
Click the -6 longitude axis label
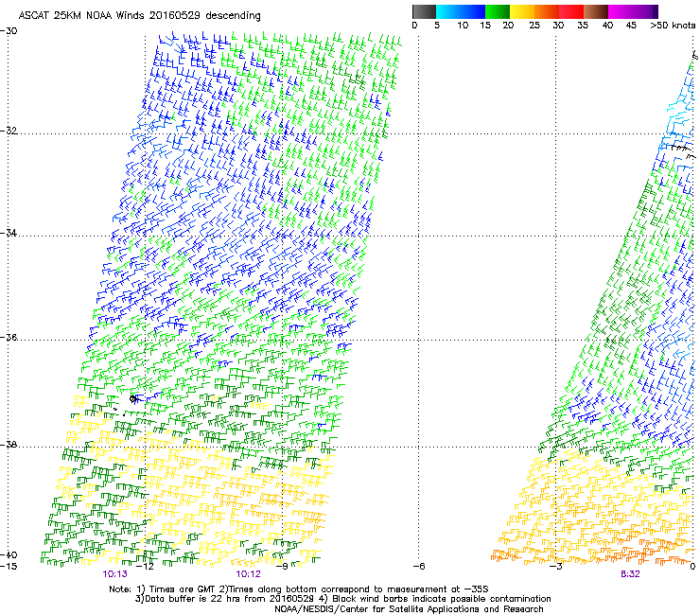pos(419,567)
